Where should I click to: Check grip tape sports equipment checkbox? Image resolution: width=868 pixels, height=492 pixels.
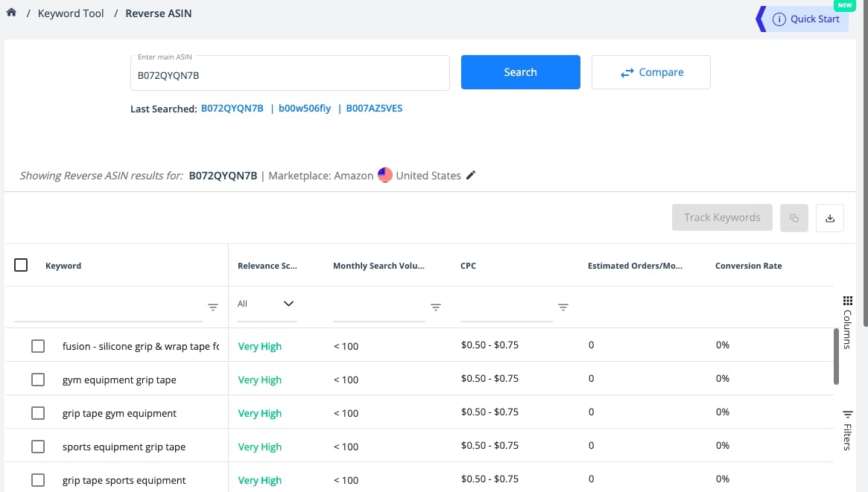click(x=38, y=480)
